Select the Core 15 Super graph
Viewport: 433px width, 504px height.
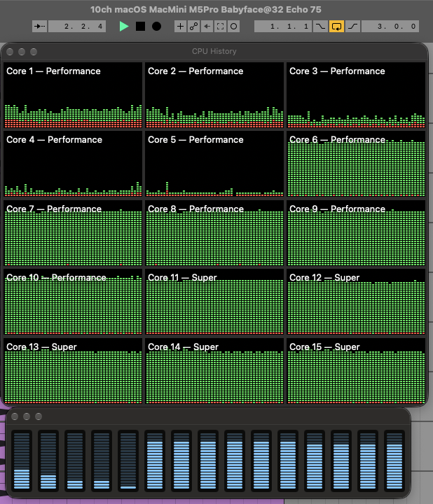[356, 371]
